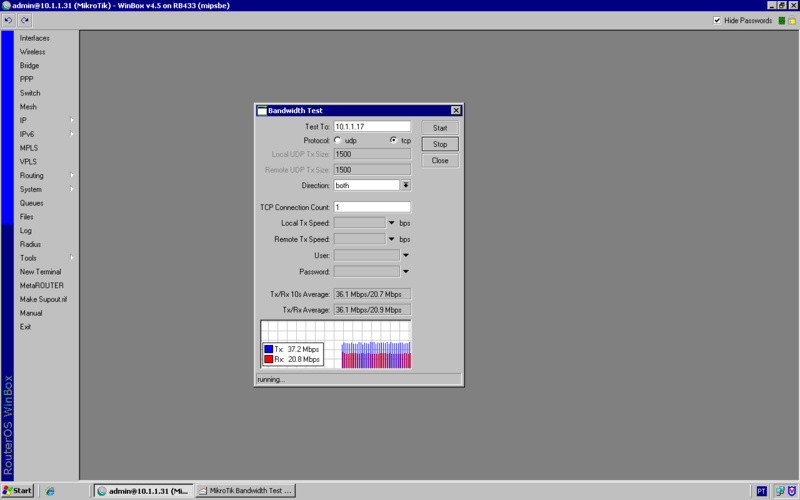Viewport: 800px width, 500px height.
Task: Click the Remote Tx Speed input field
Action: coord(360,239)
